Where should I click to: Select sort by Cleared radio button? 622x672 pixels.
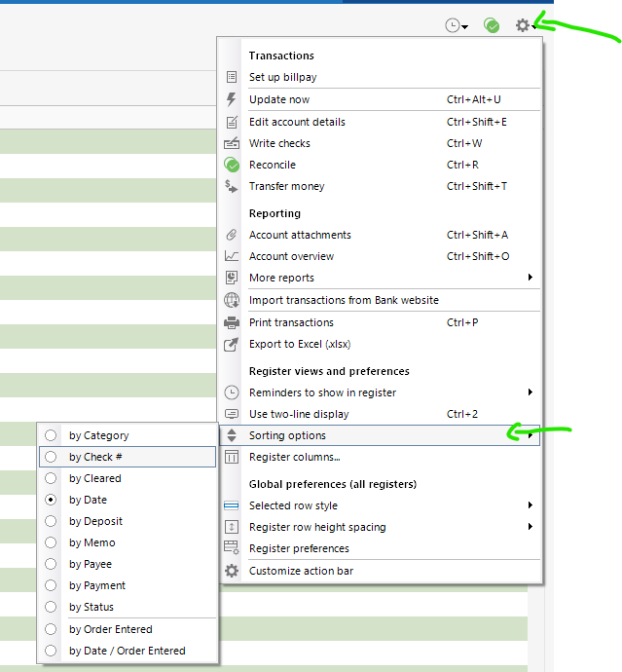click(x=51, y=478)
